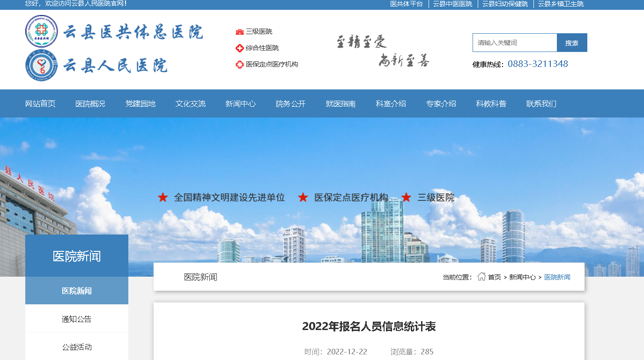Select 医院新闻 in the left sidebar

click(77, 291)
